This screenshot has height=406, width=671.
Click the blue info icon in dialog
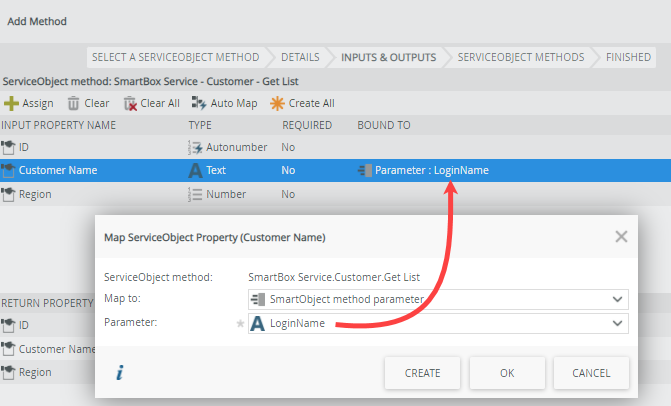click(120, 373)
